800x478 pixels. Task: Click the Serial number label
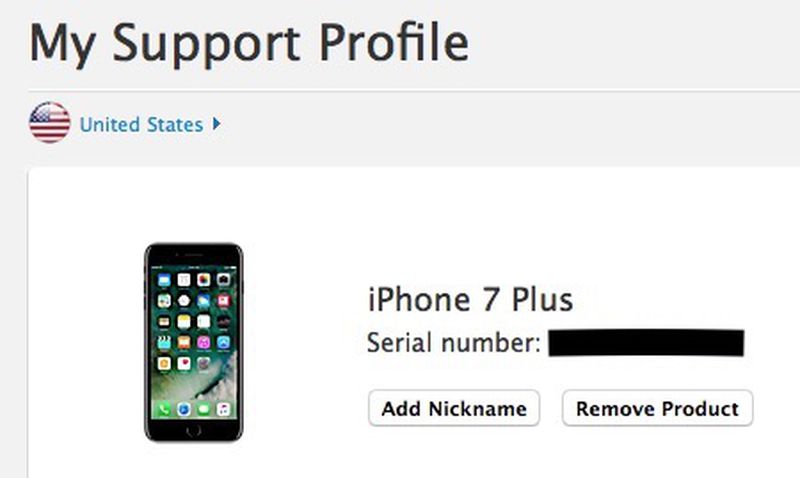coord(454,342)
